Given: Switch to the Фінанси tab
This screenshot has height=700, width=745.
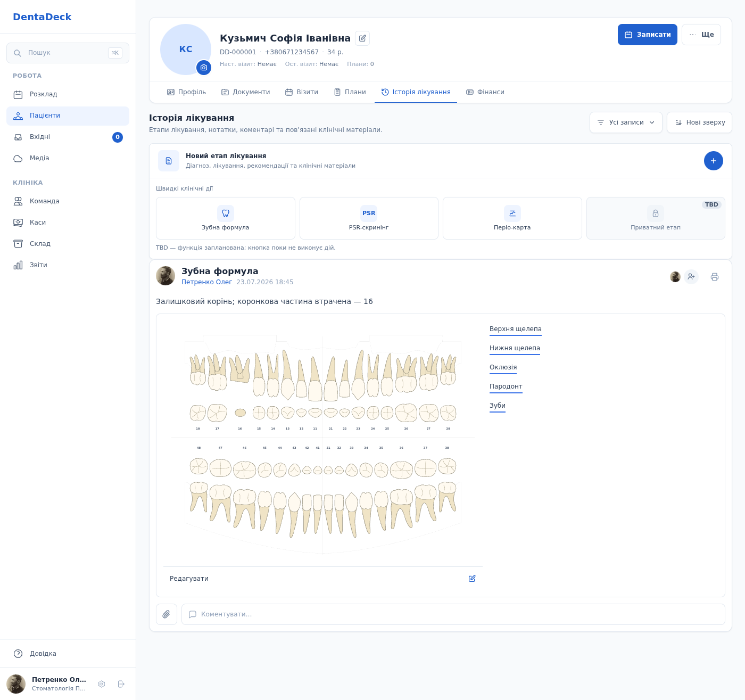Looking at the screenshot, I should coord(485,92).
